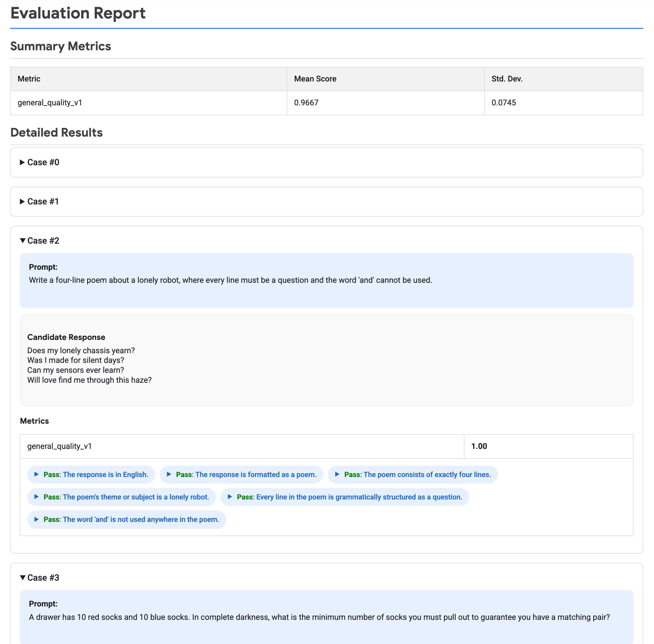The height and width of the screenshot is (644, 654).
Task: Click the Case #0 disclosure triangle icon
Action: tap(21, 162)
